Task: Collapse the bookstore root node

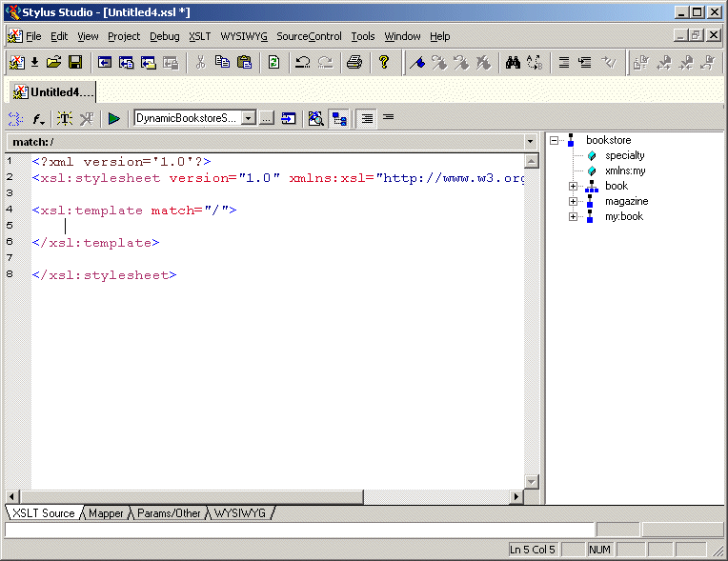Action: coord(555,140)
